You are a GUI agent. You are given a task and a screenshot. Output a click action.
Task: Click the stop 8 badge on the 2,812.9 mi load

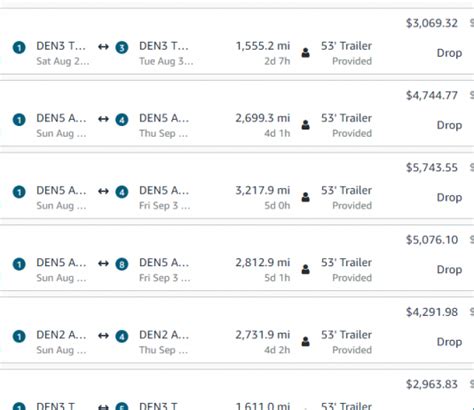tap(122, 264)
